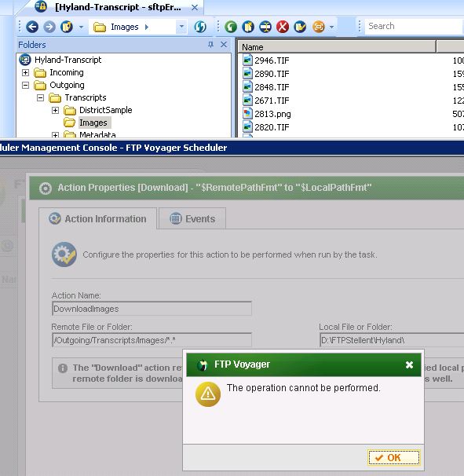The width and height of the screenshot is (464, 476).
Task: Click the parent folder toolbar icon
Action: pyautogui.click(x=67, y=27)
